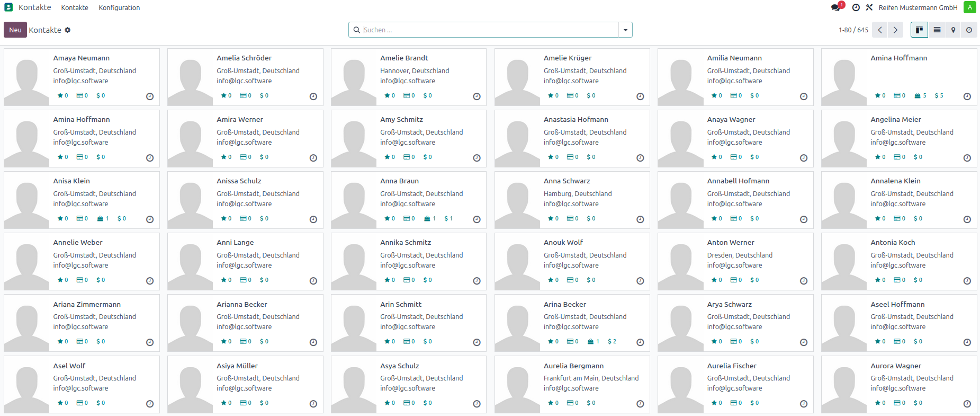980x416 pixels.
Task: Switch to activity view
Action: [969, 30]
